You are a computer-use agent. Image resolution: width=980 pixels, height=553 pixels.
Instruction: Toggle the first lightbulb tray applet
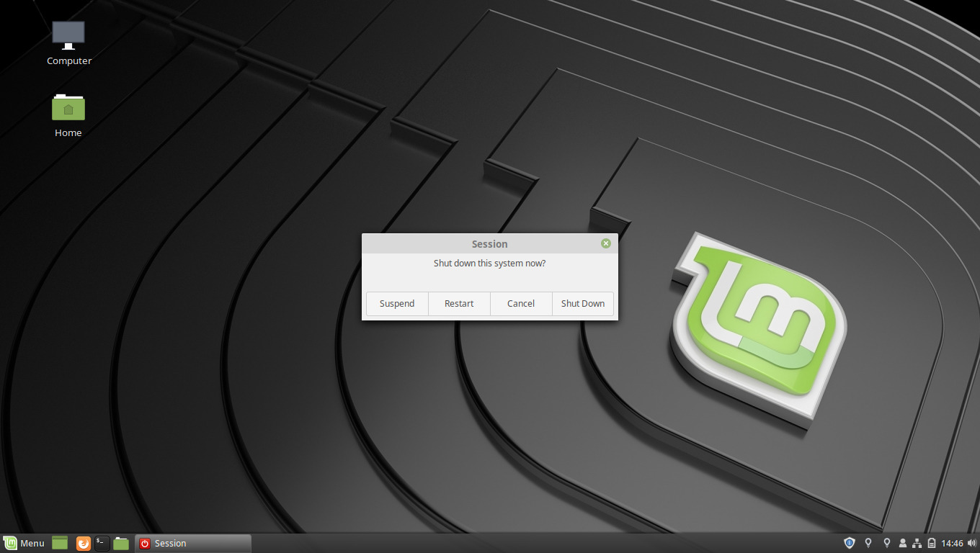pos(868,543)
